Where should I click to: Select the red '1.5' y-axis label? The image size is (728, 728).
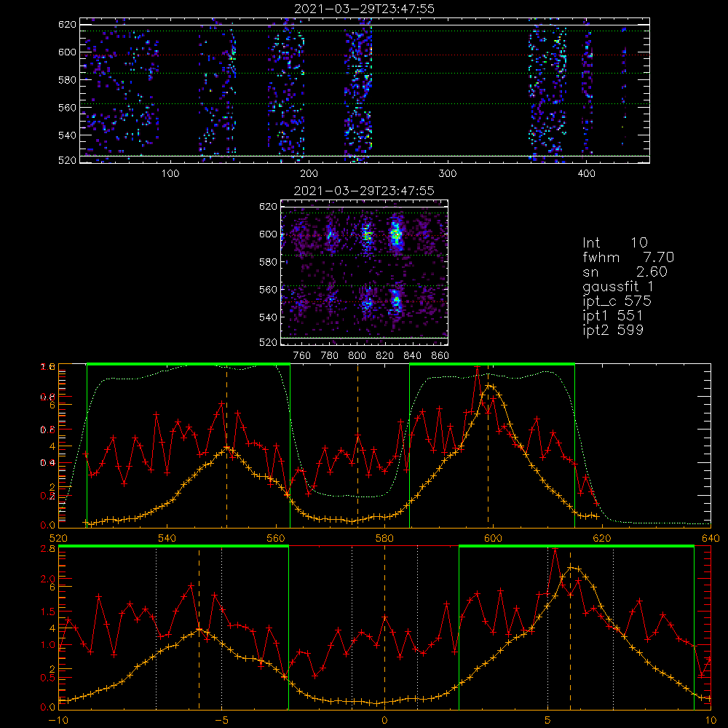(x=48, y=612)
